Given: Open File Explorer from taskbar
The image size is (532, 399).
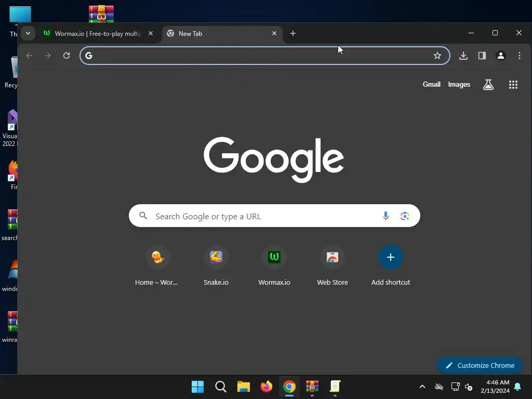Looking at the screenshot, I should [x=243, y=387].
